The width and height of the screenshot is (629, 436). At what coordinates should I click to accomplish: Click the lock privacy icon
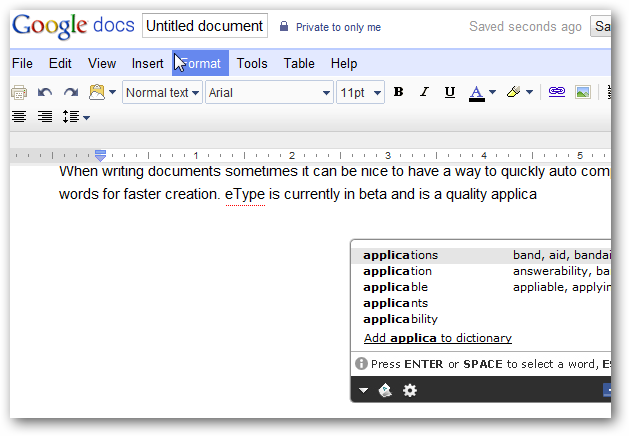point(284,26)
